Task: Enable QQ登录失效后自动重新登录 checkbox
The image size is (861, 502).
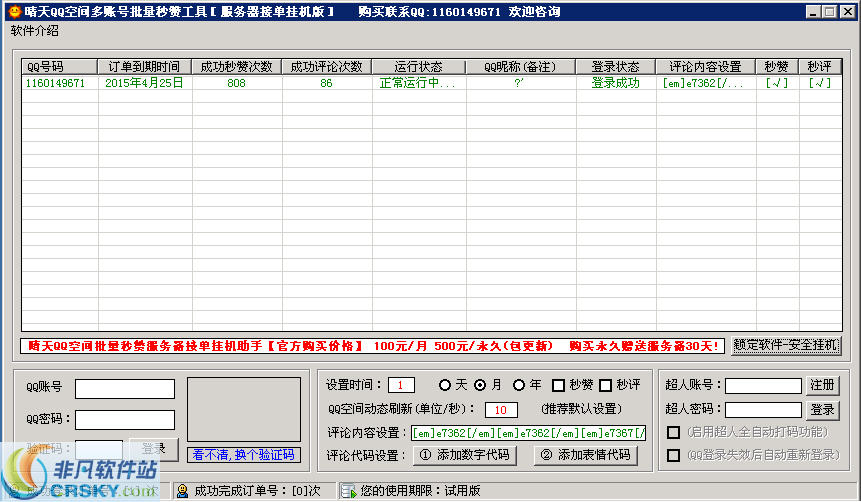Action: click(x=673, y=455)
